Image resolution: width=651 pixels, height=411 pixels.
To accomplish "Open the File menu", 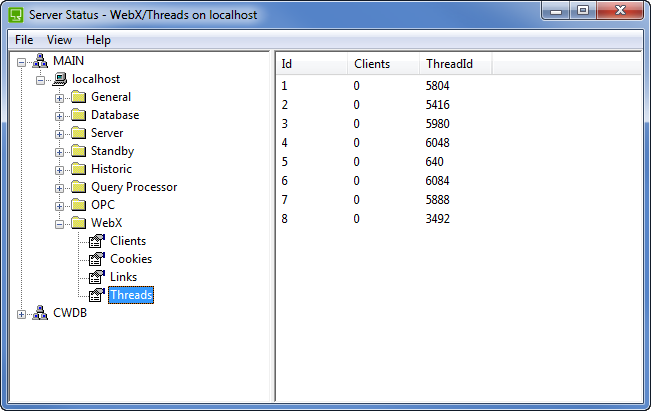I will (24, 40).
